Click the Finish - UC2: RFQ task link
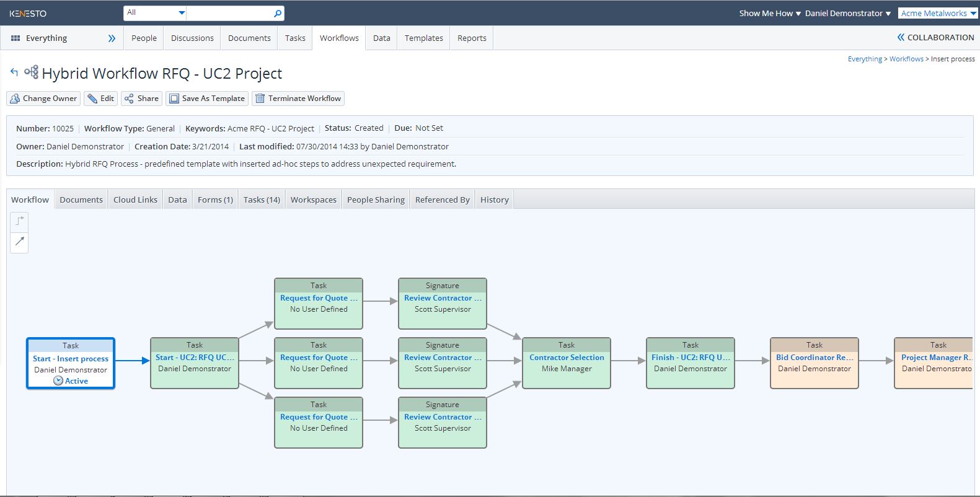 pyautogui.click(x=691, y=358)
